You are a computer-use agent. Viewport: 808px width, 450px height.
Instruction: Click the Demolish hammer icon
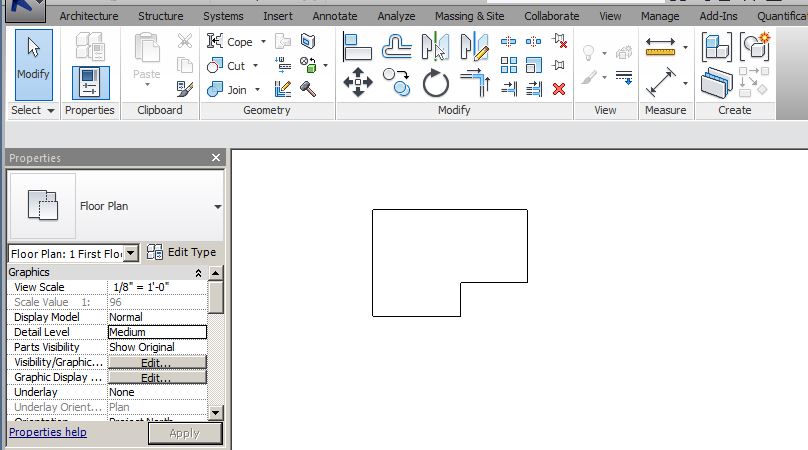tap(309, 89)
